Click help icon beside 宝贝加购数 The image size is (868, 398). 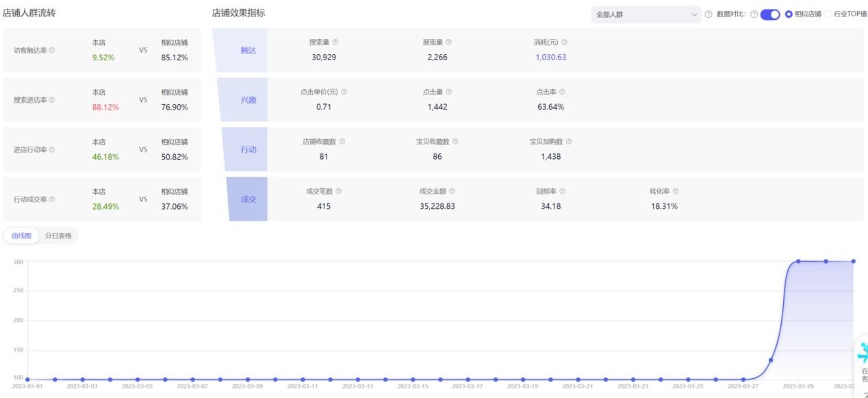(568, 142)
